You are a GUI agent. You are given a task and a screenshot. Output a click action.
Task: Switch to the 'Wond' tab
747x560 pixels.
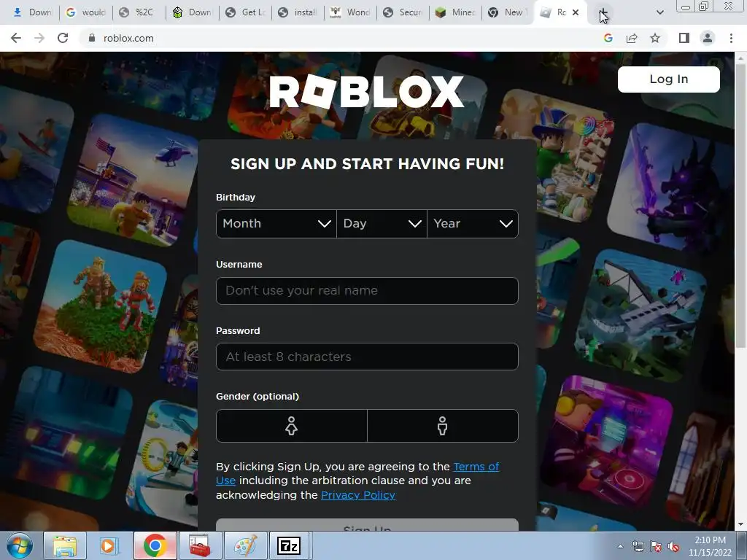click(x=351, y=12)
